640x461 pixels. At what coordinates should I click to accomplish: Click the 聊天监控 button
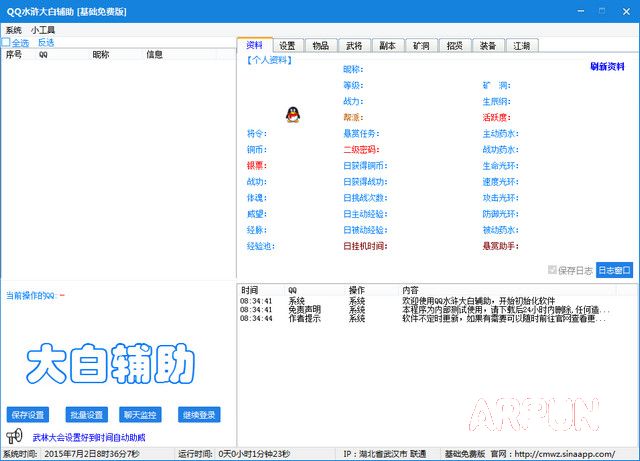tap(140, 415)
